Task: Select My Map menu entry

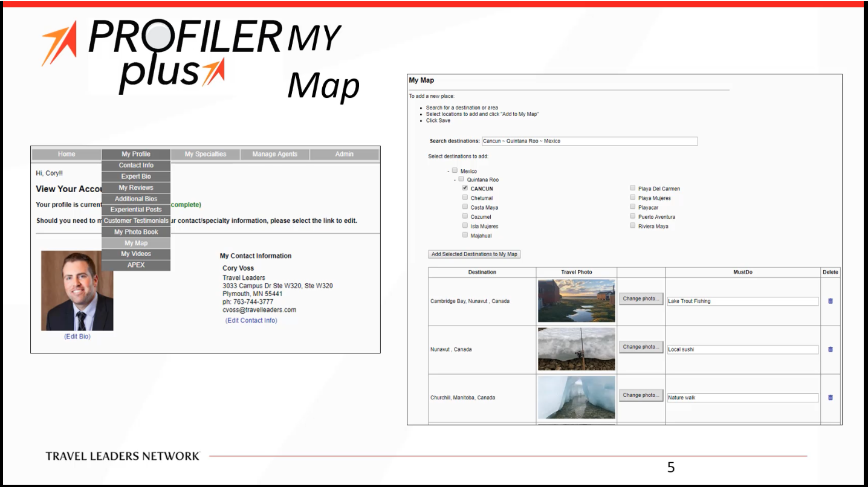Action: click(136, 243)
